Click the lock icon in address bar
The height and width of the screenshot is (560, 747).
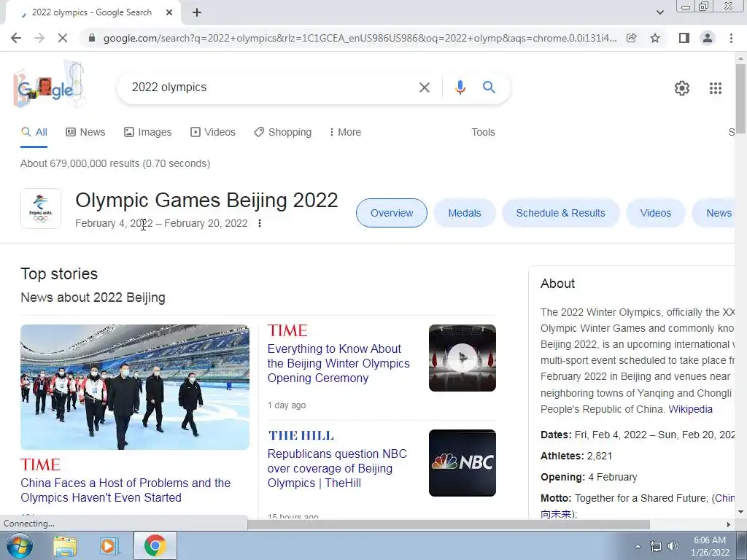point(92,38)
